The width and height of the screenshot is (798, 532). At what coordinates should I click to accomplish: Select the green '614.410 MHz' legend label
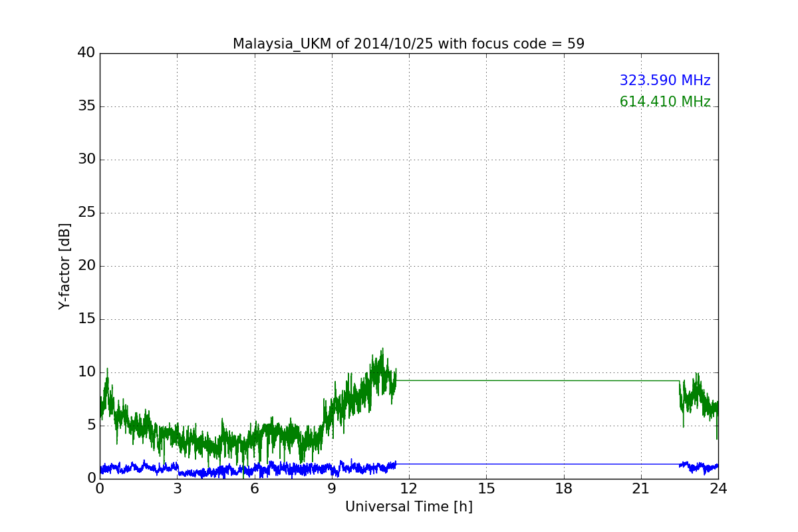coord(665,102)
